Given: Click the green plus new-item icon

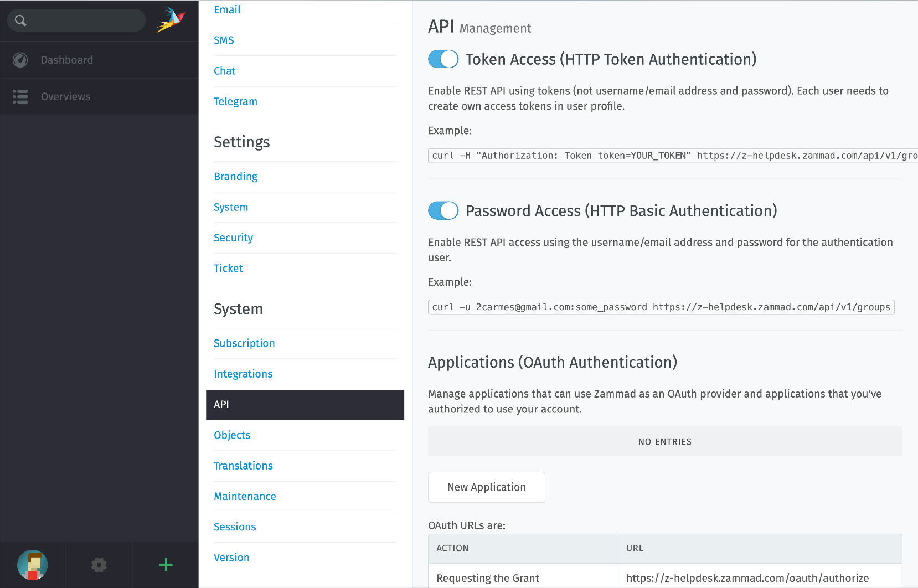Looking at the screenshot, I should tap(166, 565).
